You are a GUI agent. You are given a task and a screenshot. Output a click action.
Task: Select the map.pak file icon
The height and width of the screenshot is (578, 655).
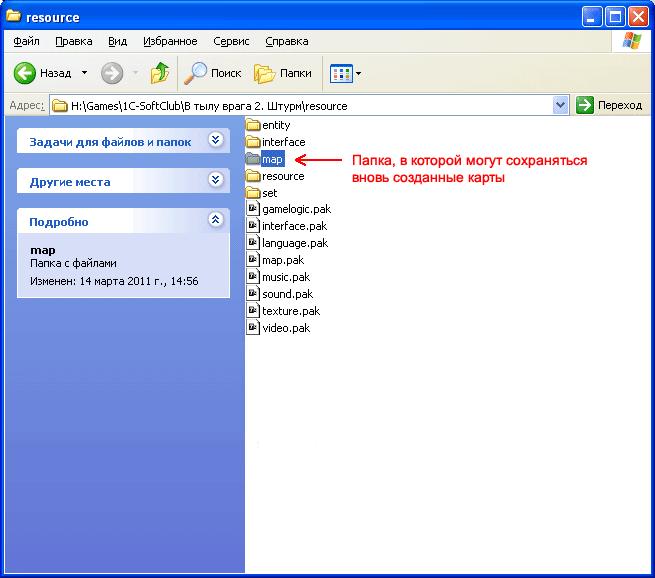[253, 260]
